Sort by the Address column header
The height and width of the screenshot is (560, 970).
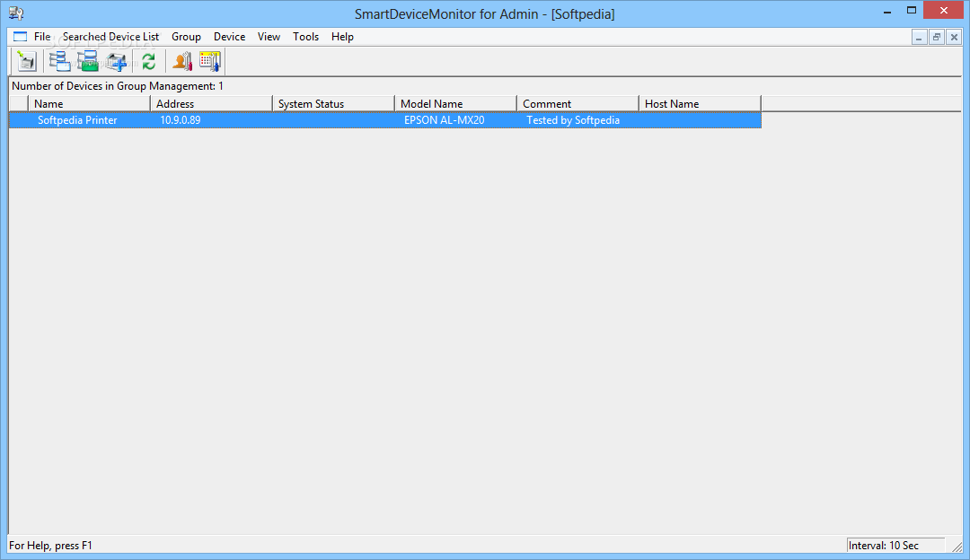point(212,104)
